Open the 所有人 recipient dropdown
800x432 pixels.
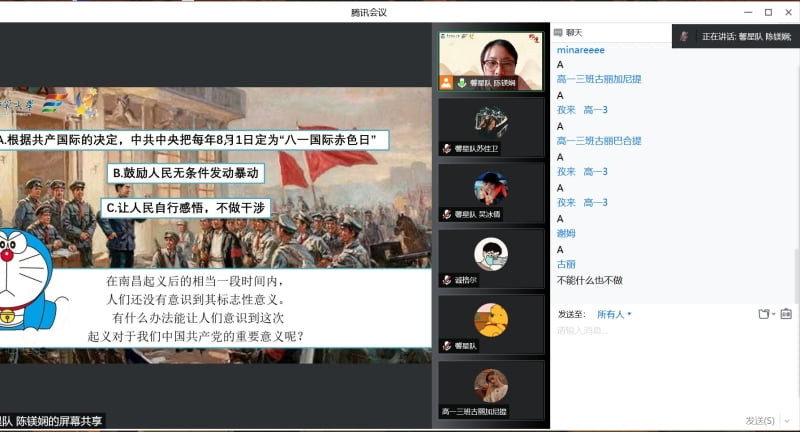pos(614,315)
